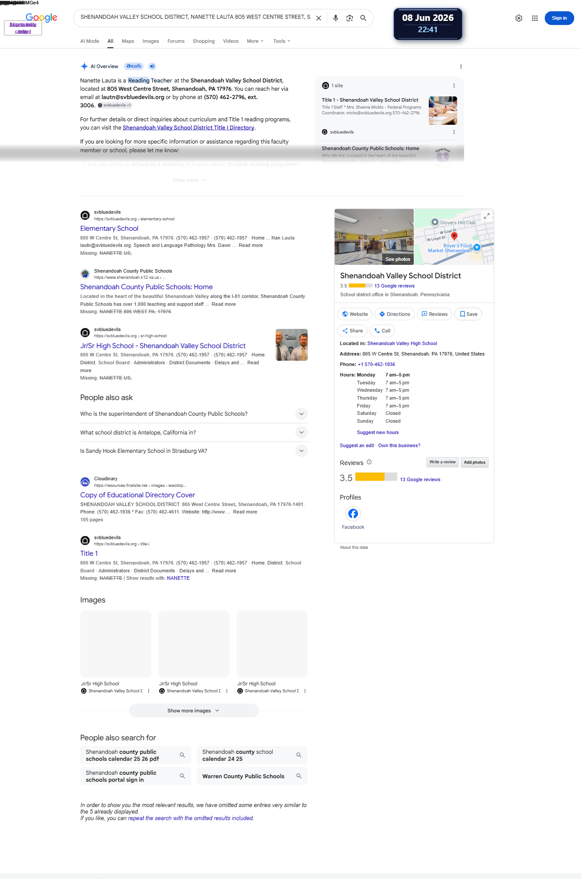Open the Google apps grid
This screenshot has width=588, height=879.
[535, 18]
